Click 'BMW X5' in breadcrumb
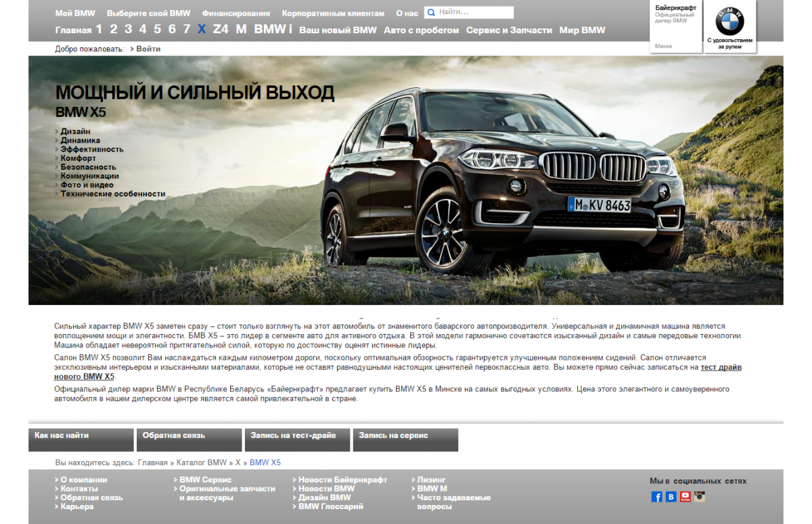Screen dimensions: 812x524 pyautogui.click(x=265, y=462)
